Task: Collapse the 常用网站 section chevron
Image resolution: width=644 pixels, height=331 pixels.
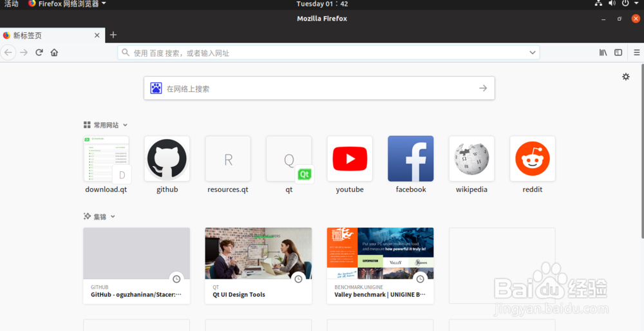Action: pos(126,125)
